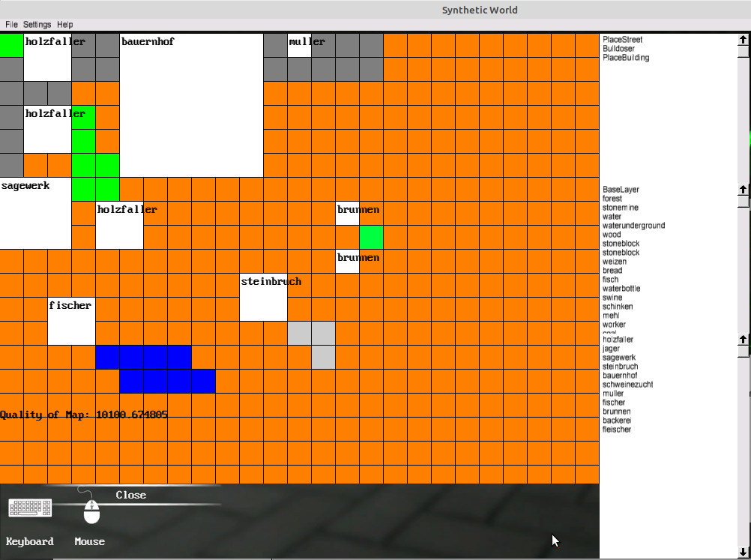
Task: Open the Settings menu
Action: tap(37, 25)
